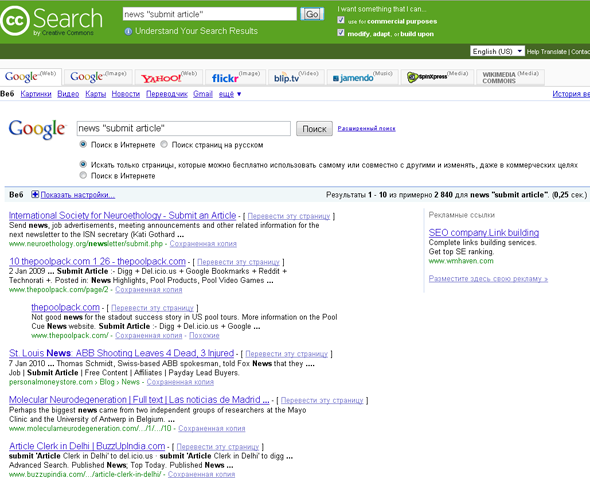The image size is (590, 478).
Task: Switch to Google Image tab
Action: [98, 77]
